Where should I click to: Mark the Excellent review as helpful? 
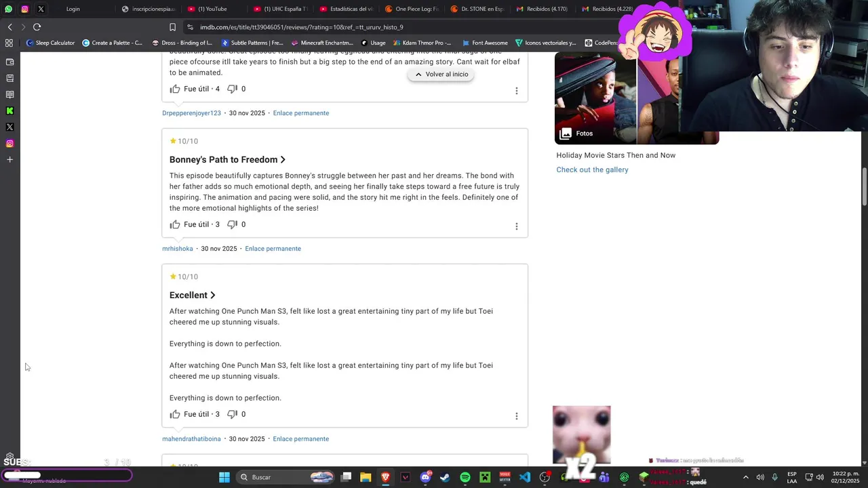[x=175, y=414]
